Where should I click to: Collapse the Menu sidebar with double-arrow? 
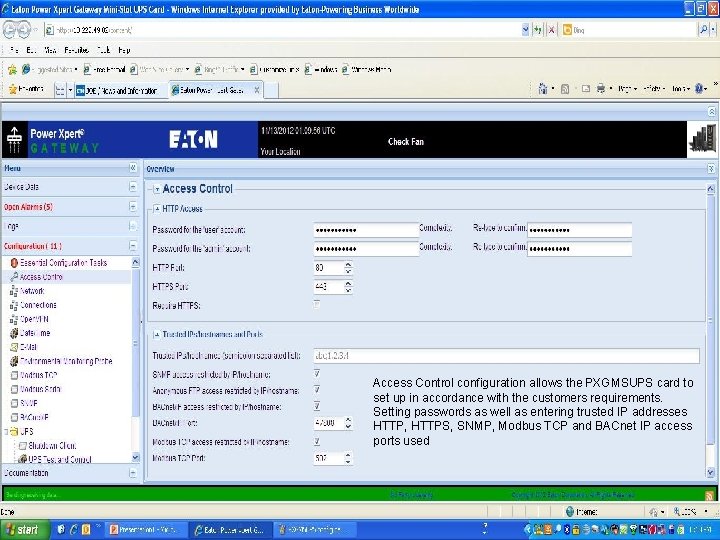click(133, 168)
